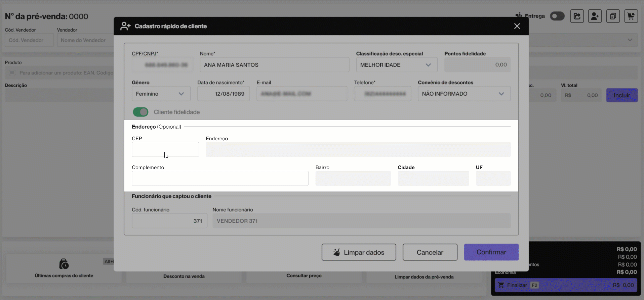Toggle the Entrega delivery switch
The width and height of the screenshot is (644, 300).
coord(557,16)
